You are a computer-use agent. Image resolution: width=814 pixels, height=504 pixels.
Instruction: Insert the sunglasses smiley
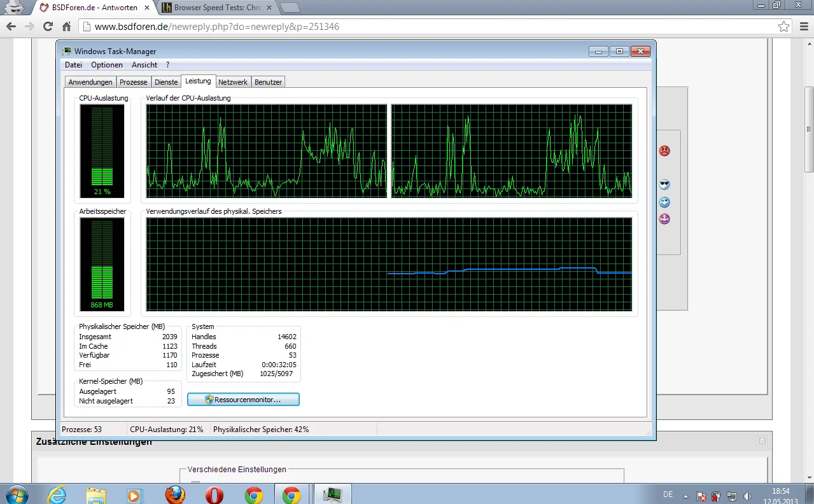click(664, 185)
